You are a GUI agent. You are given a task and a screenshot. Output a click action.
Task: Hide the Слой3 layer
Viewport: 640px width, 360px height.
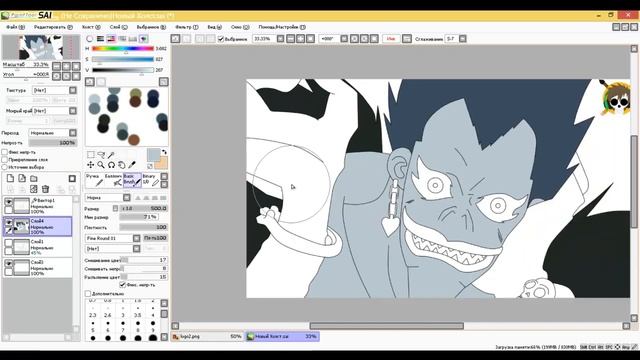tap(9, 264)
